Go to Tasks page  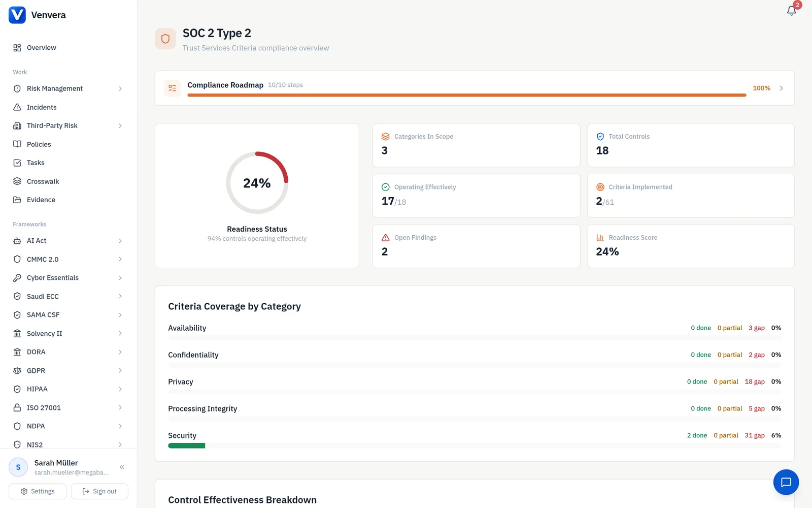tap(68, 163)
